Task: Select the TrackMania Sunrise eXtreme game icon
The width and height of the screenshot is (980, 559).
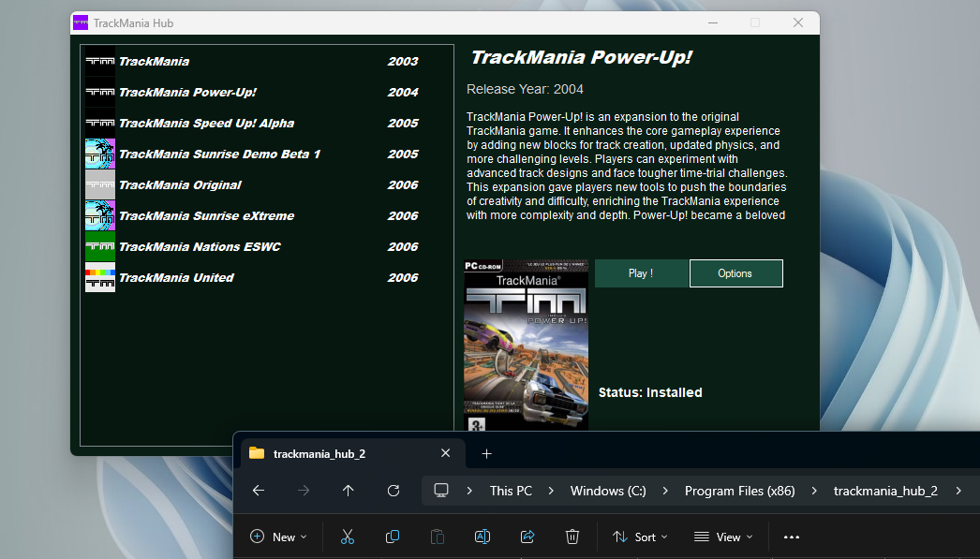Action: 99,215
